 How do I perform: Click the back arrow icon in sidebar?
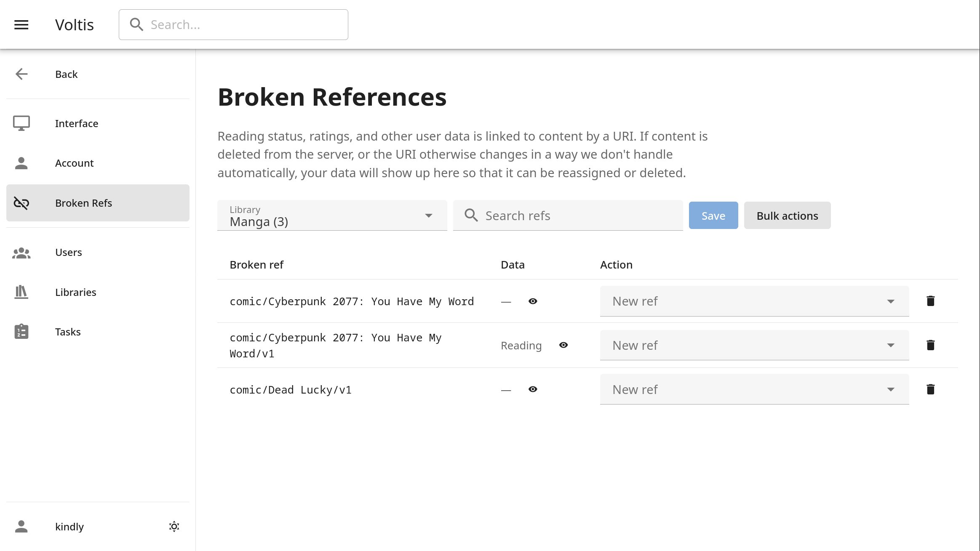21,74
